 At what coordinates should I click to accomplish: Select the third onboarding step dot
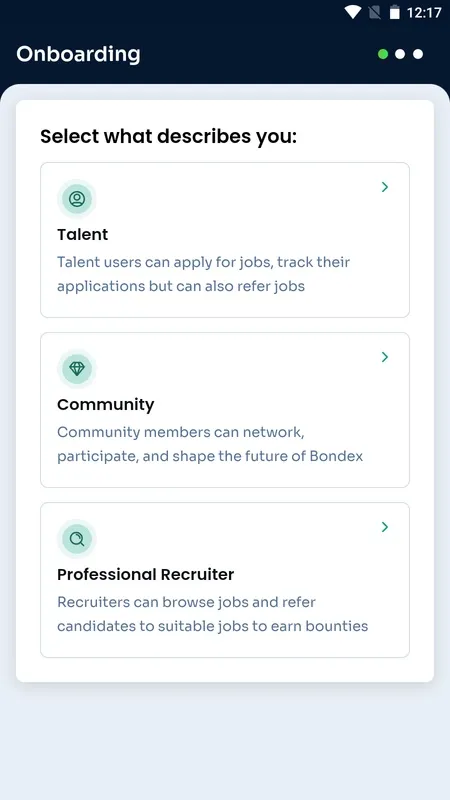[418, 54]
